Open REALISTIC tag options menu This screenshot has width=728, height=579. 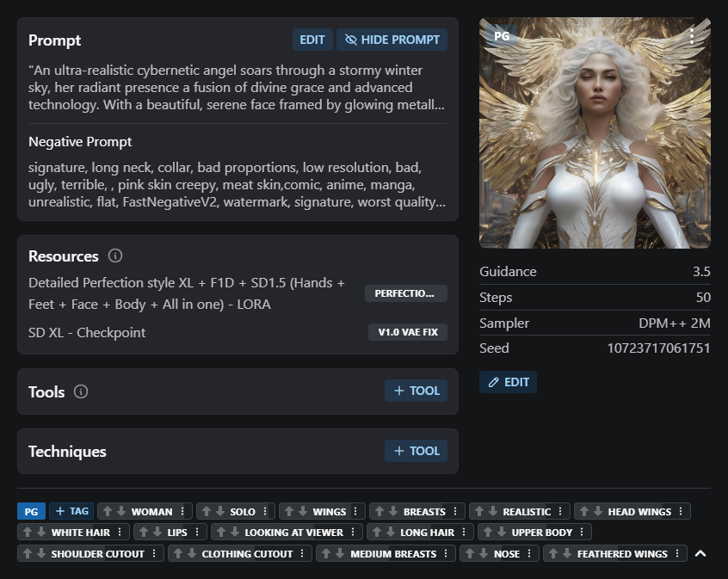(x=560, y=511)
